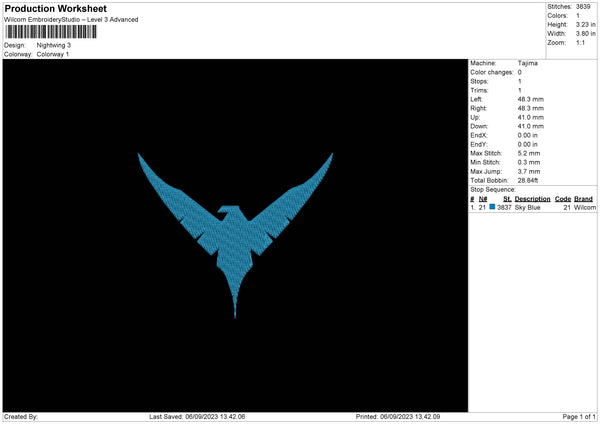Screen dimensions: 600x424
Task: Click the EndY value 0.00 in
Action: click(x=527, y=145)
